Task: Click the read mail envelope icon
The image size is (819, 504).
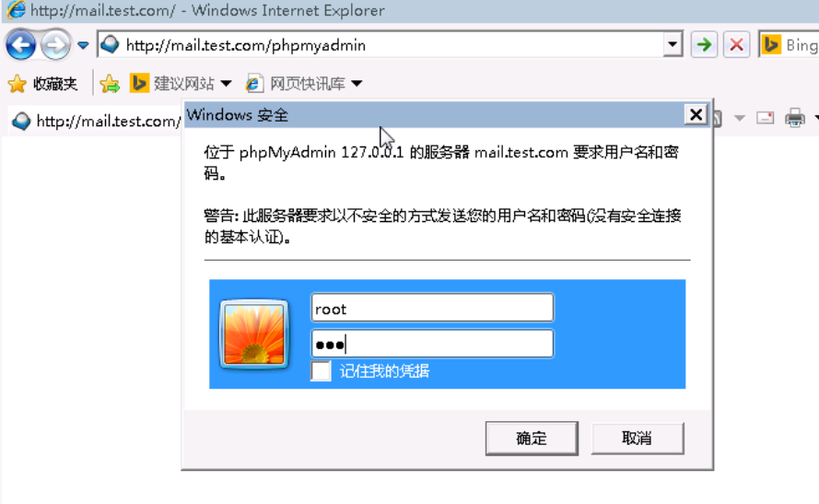Action: click(766, 118)
